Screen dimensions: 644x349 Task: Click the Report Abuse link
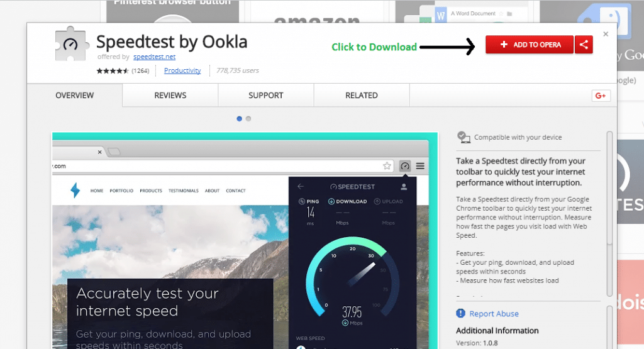click(494, 314)
